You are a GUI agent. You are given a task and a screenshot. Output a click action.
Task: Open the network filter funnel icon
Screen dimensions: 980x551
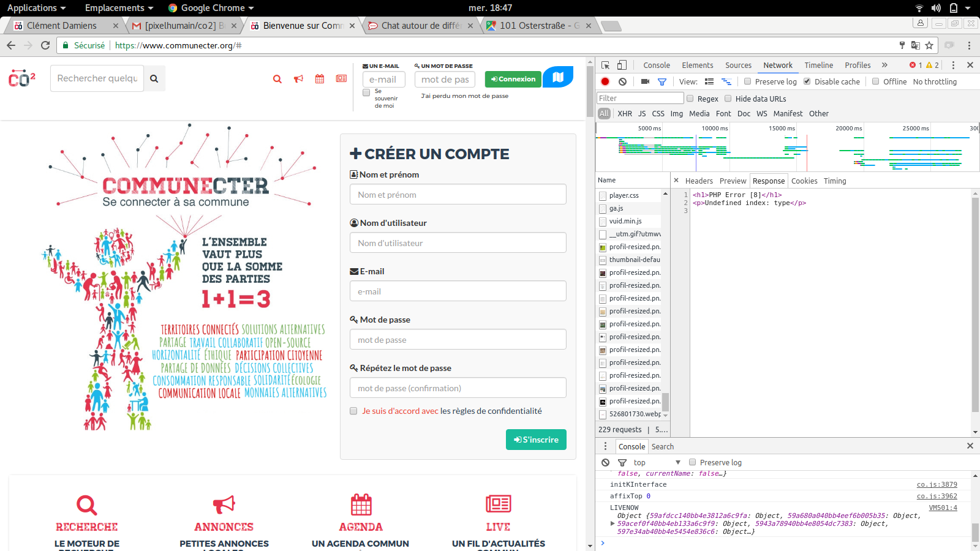click(662, 81)
